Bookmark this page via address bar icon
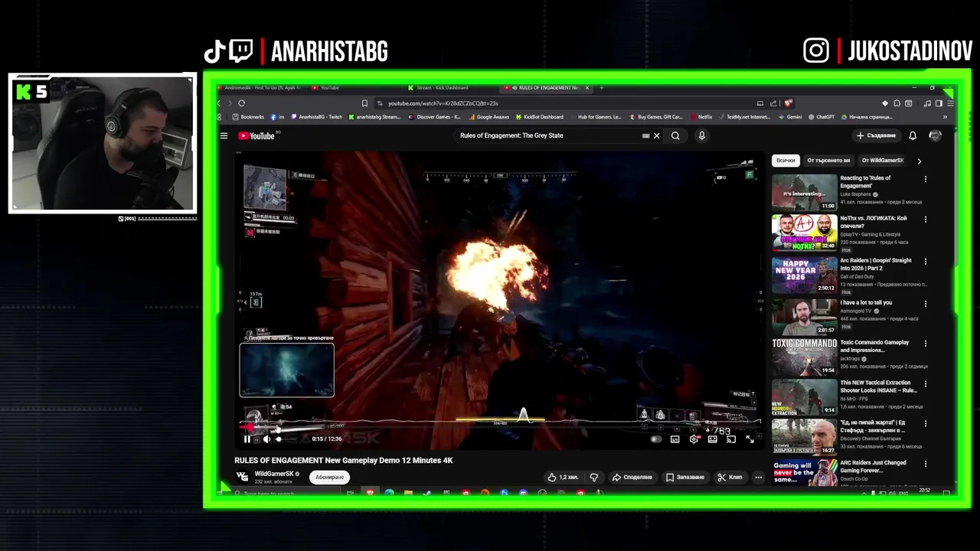Image resolution: width=980 pixels, height=551 pixels. [x=364, y=103]
